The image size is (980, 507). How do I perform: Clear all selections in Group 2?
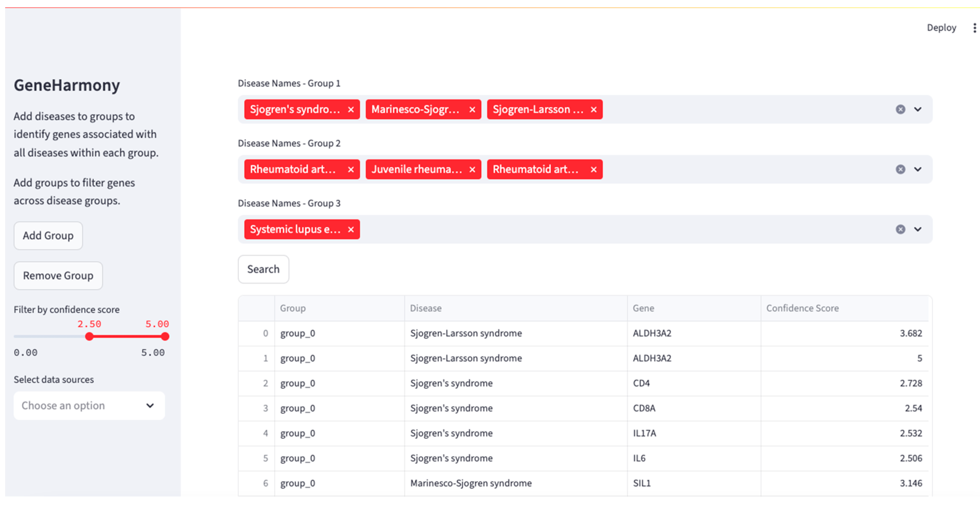(x=900, y=169)
